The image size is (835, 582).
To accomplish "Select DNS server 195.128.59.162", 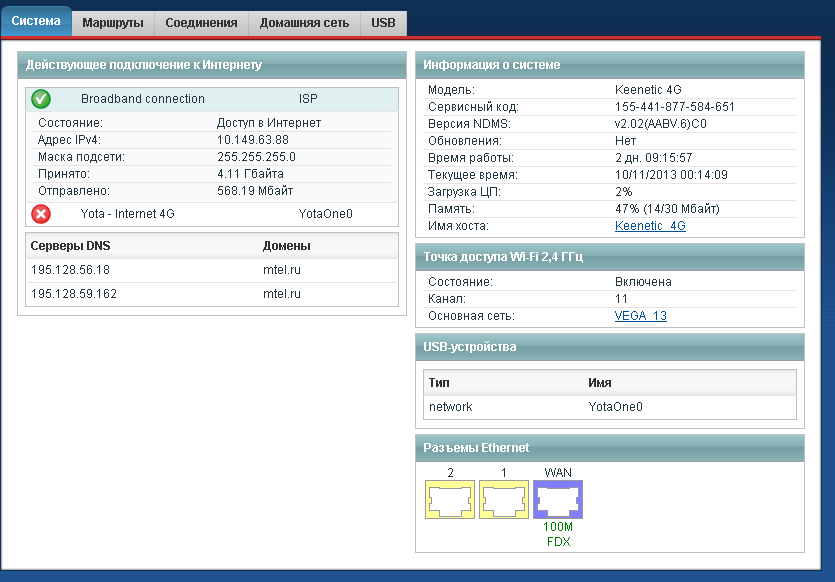I will pyautogui.click(x=74, y=294).
